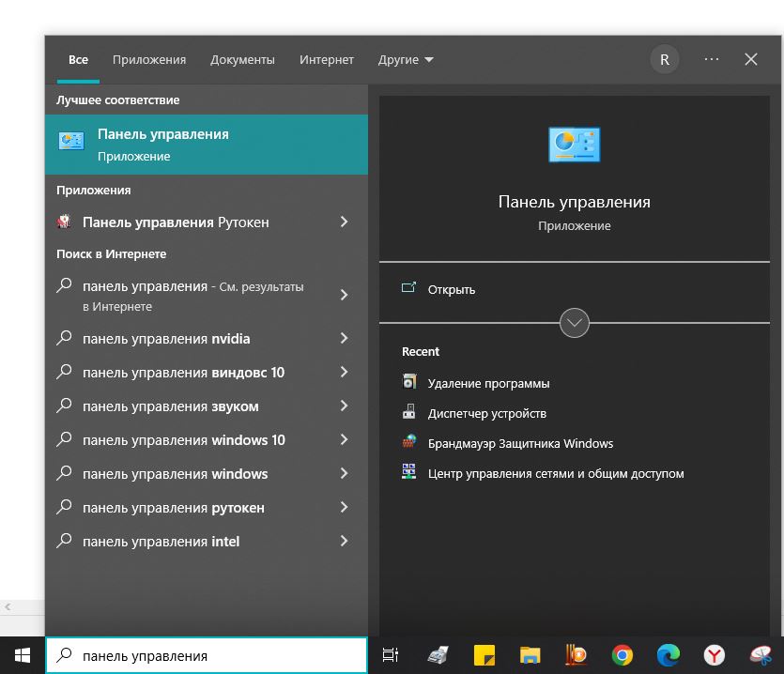Screen dimensions: 784x674
Task: Open File Explorer from the taskbar
Action: (530, 655)
